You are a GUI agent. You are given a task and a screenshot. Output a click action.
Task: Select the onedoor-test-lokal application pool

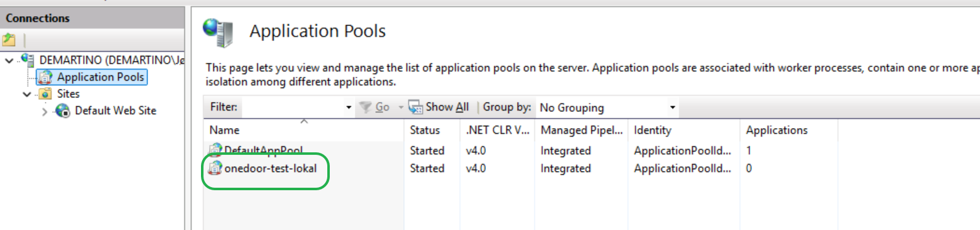270,168
